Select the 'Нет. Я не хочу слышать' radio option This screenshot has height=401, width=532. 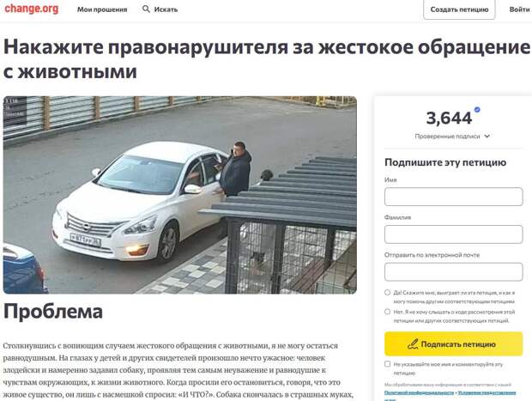pos(388,312)
